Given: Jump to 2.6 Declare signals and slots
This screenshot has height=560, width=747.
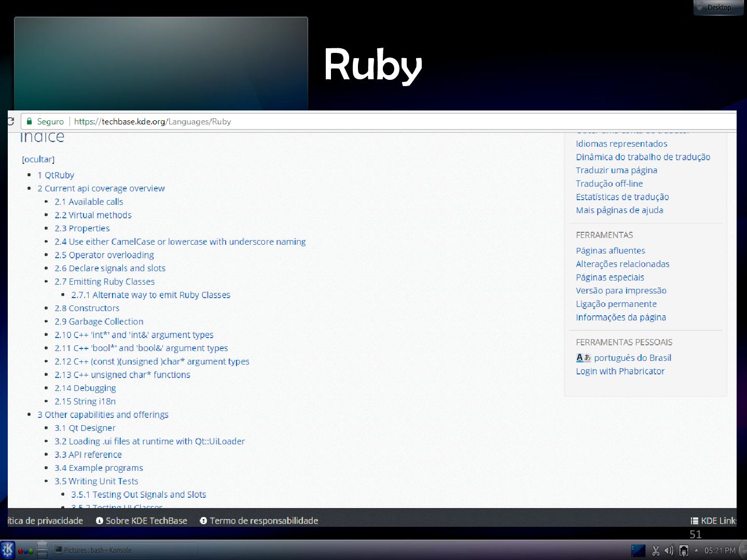Looking at the screenshot, I should [110, 268].
